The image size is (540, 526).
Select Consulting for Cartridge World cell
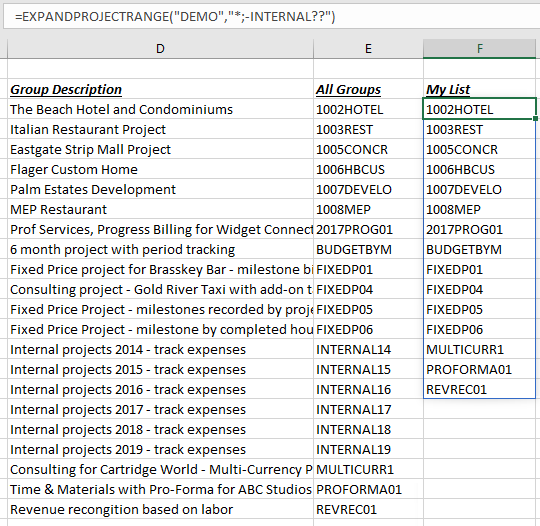(160, 469)
